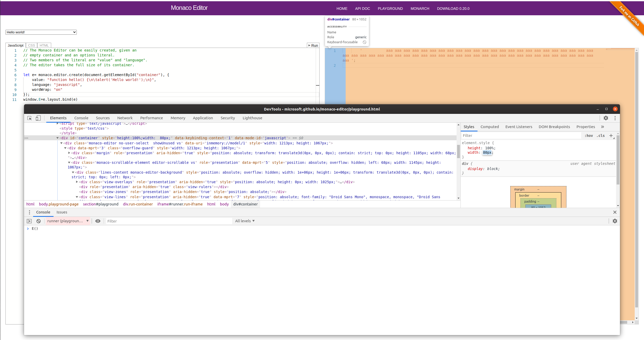Viewport: 644px width, 340px height.
Task: Select div#container in the breadcrumb bar
Action: [245, 204]
